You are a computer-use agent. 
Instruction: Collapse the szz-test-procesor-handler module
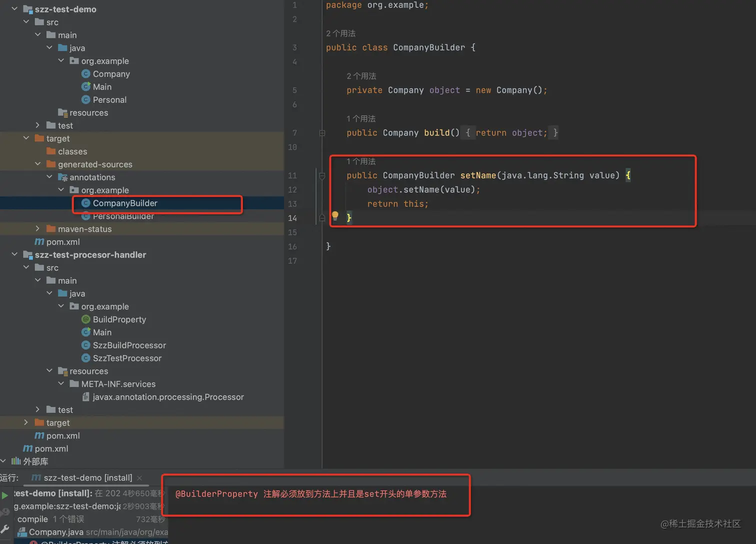click(x=14, y=254)
